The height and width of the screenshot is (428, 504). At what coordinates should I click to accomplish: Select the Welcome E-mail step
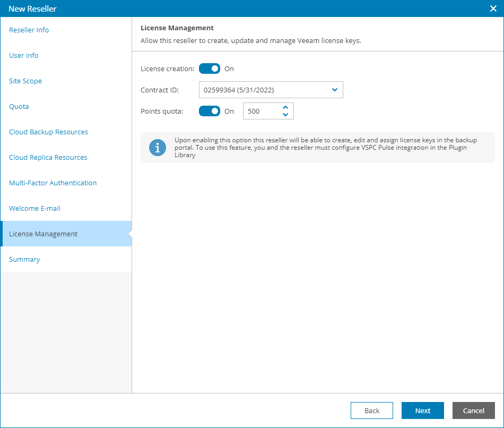point(35,209)
